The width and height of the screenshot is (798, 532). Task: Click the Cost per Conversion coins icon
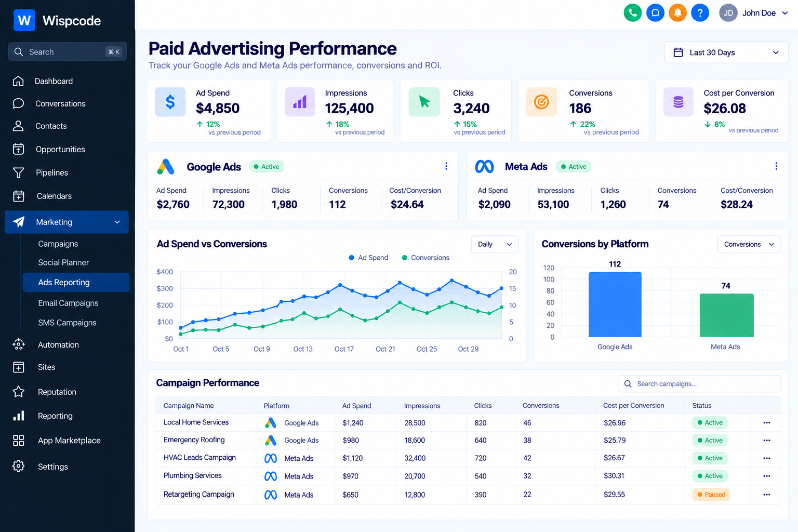679,102
